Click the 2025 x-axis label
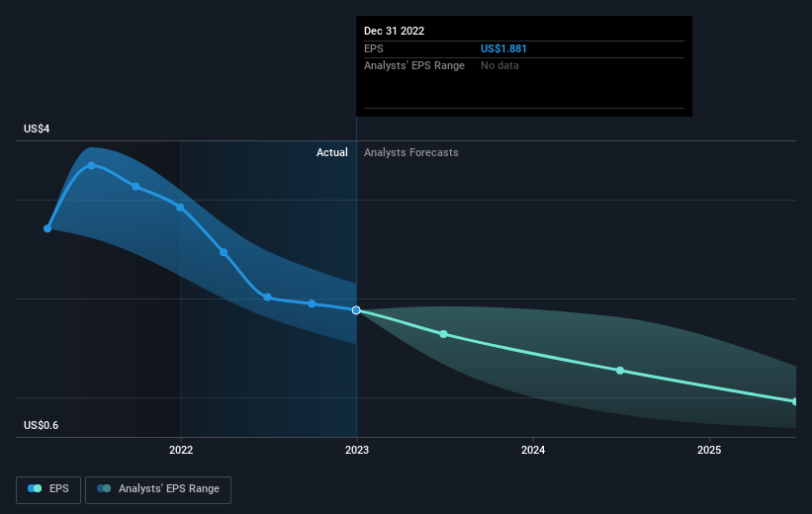 [x=709, y=450]
